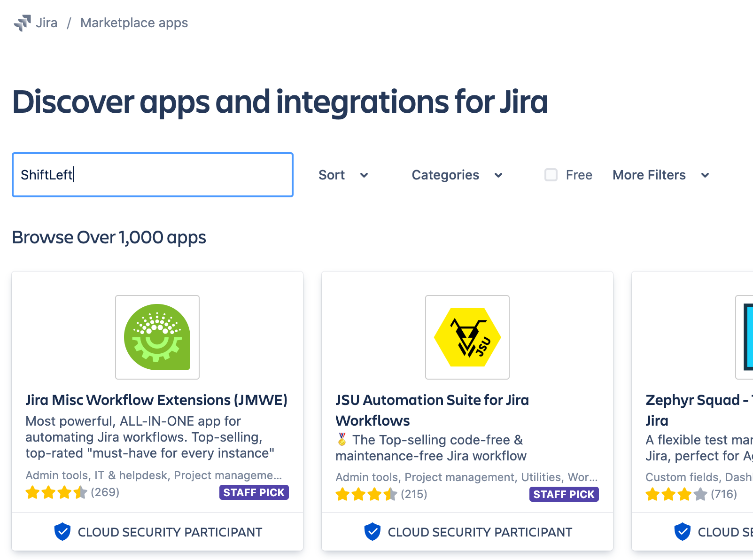This screenshot has width=753, height=560.
Task: Click the JSU star rating icons
Action: tap(366, 494)
